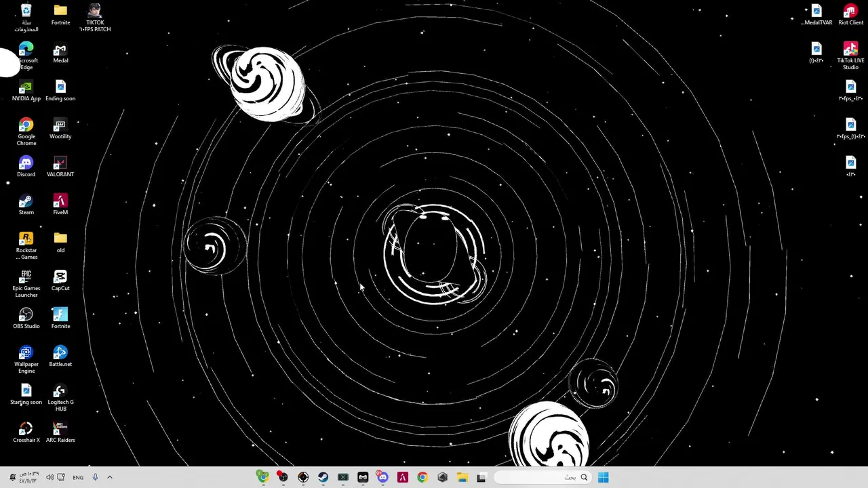Select the image file beside TikTok LIVE Studio
868x488 pixels.
(x=816, y=53)
